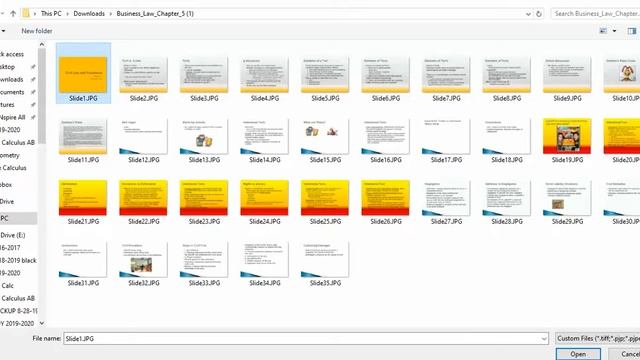Click the New folder button
Image resolution: width=640 pixels, height=360 pixels.
point(37,31)
